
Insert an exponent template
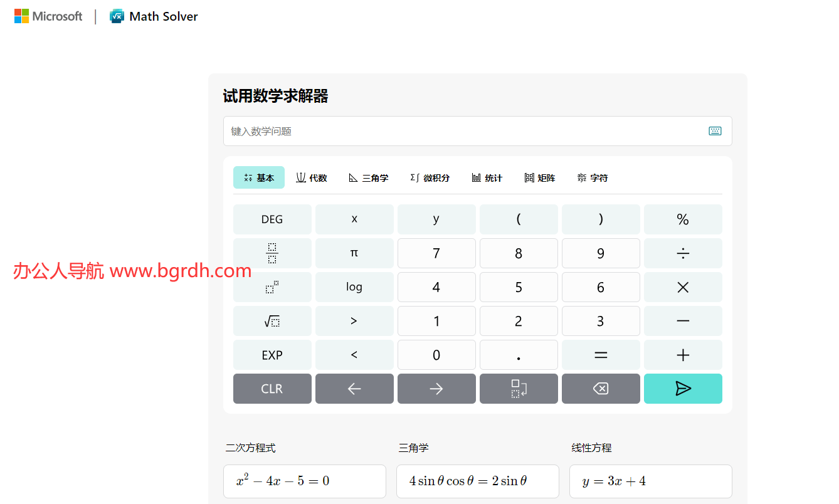[272, 287]
